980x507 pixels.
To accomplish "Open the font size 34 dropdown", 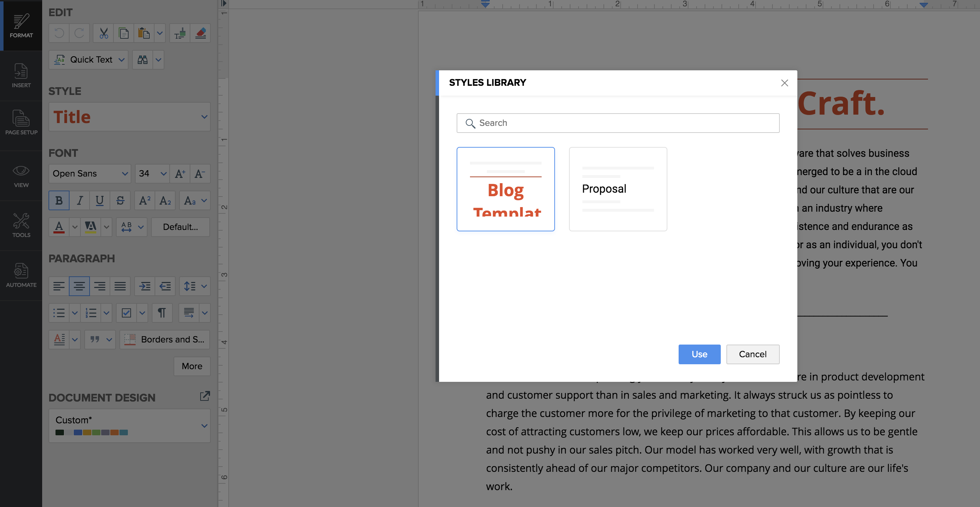I will 152,174.
